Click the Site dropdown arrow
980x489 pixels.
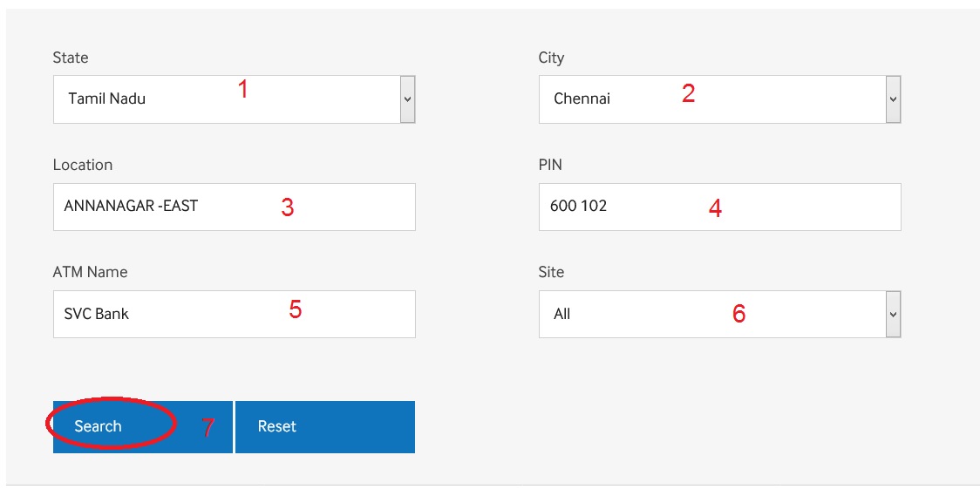tap(893, 314)
